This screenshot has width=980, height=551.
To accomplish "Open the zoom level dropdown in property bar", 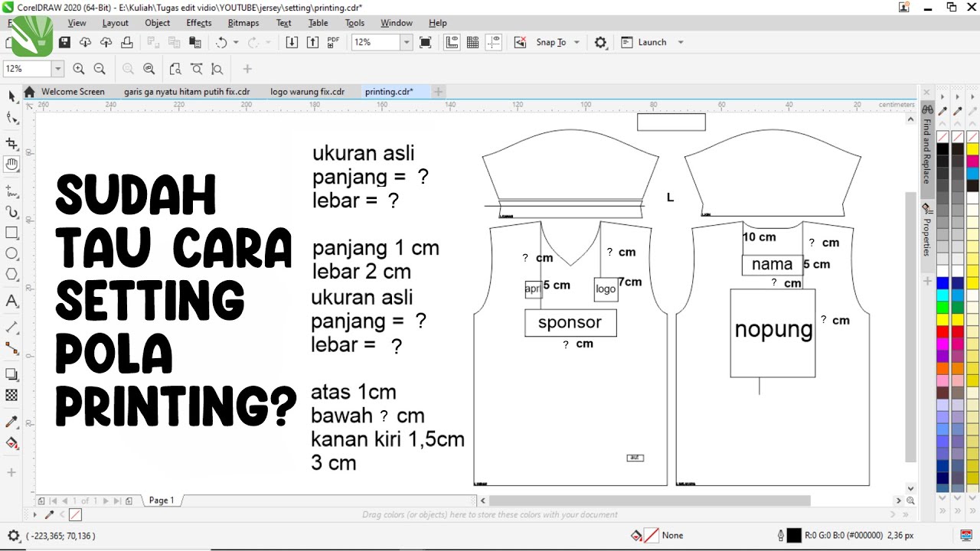I will click(x=57, y=69).
